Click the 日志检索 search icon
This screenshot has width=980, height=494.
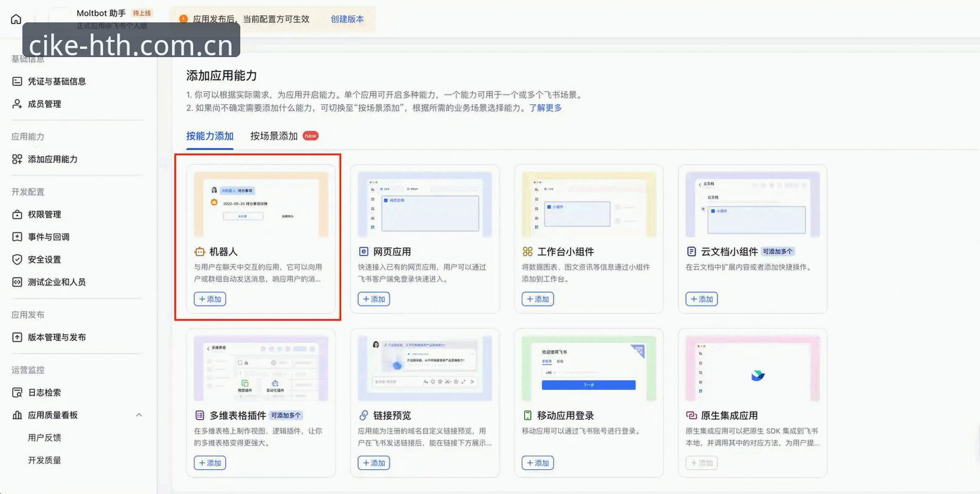point(17,393)
